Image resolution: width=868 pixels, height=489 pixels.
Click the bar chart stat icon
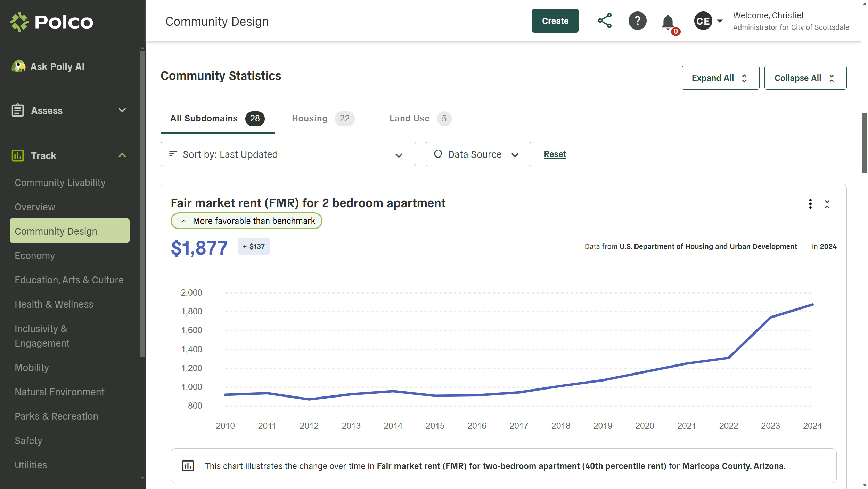tap(188, 466)
